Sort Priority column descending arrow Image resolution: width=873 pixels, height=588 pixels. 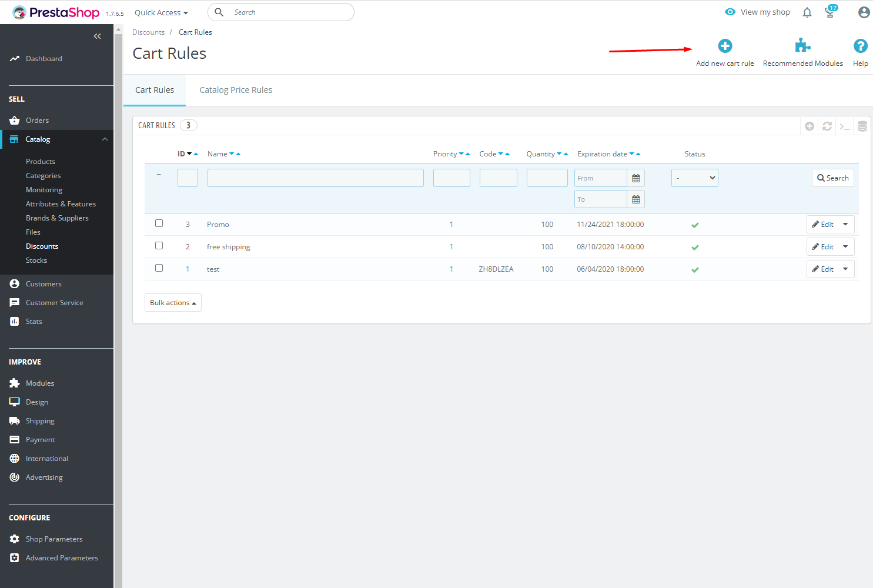click(461, 154)
